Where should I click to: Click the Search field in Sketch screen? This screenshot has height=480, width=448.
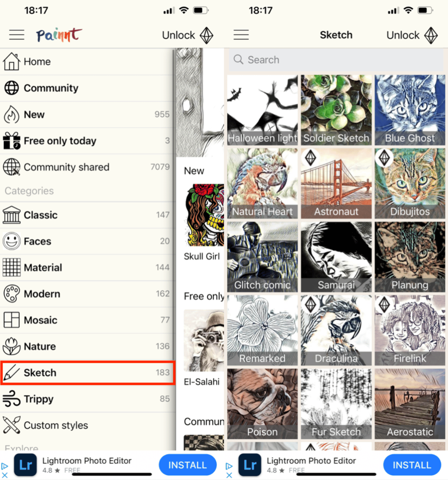pos(336,60)
